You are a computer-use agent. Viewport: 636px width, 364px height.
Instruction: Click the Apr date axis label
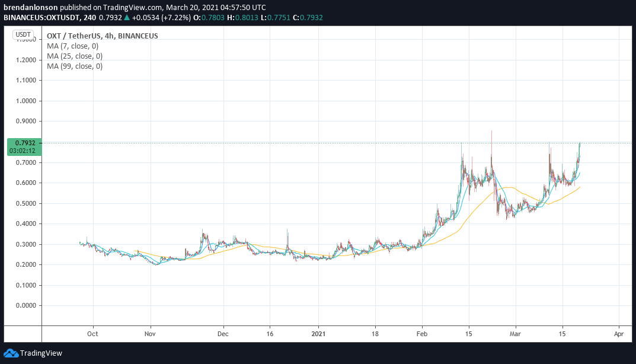619,334
